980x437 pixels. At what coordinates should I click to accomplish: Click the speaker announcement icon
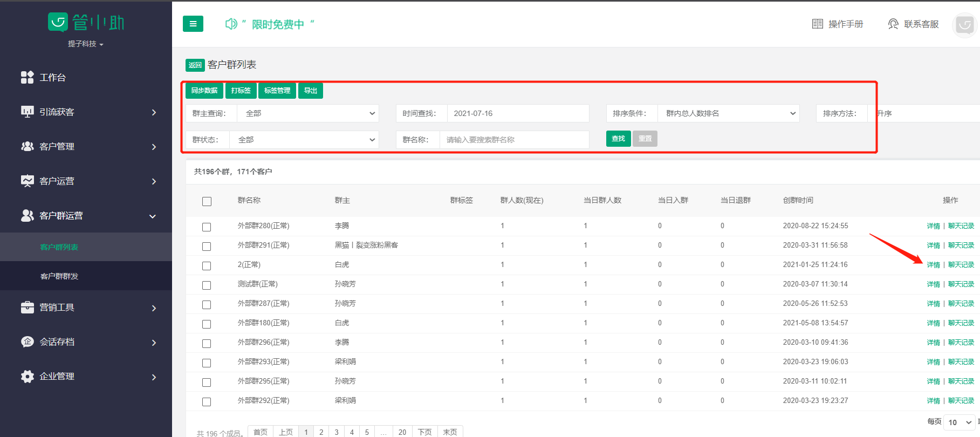tap(231, 24)
